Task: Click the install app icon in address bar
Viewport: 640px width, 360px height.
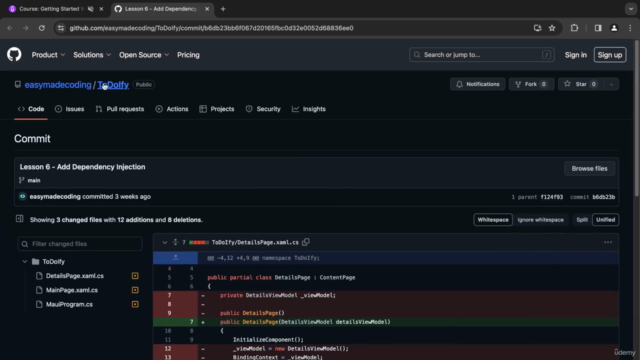Action: click(x=537, y=28)
